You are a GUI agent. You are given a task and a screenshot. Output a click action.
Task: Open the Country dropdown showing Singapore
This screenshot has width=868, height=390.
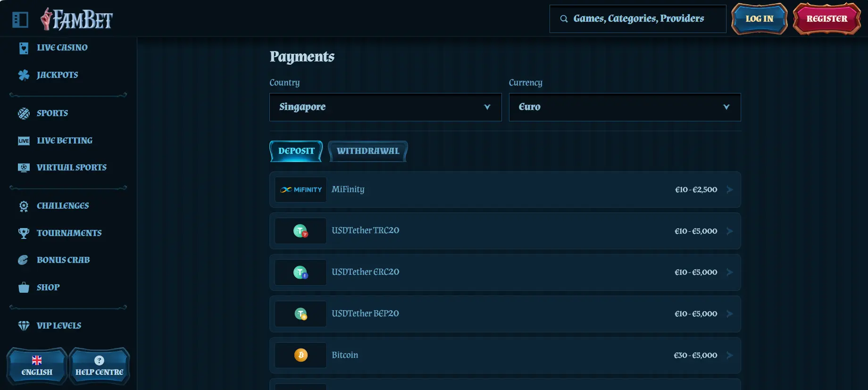click(x=385, y=107)
